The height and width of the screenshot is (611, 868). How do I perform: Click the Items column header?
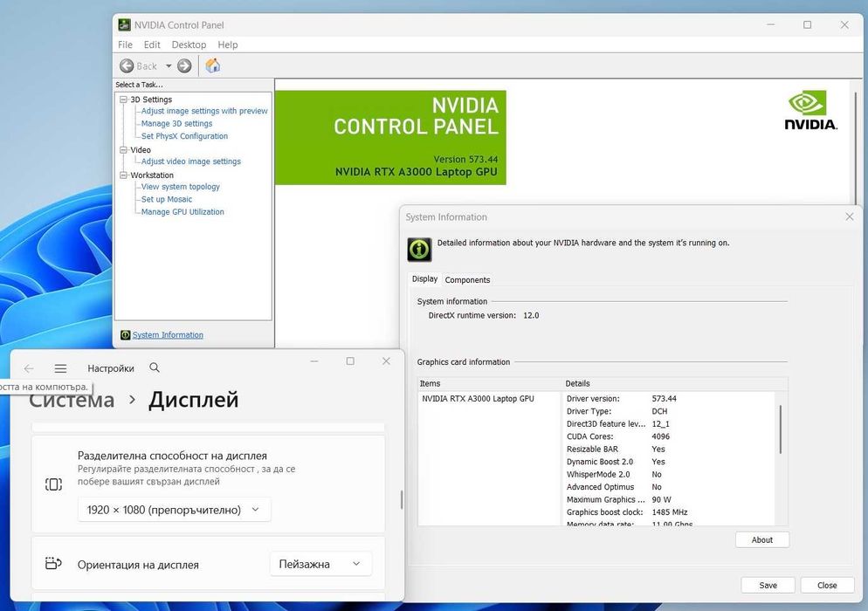489,383
